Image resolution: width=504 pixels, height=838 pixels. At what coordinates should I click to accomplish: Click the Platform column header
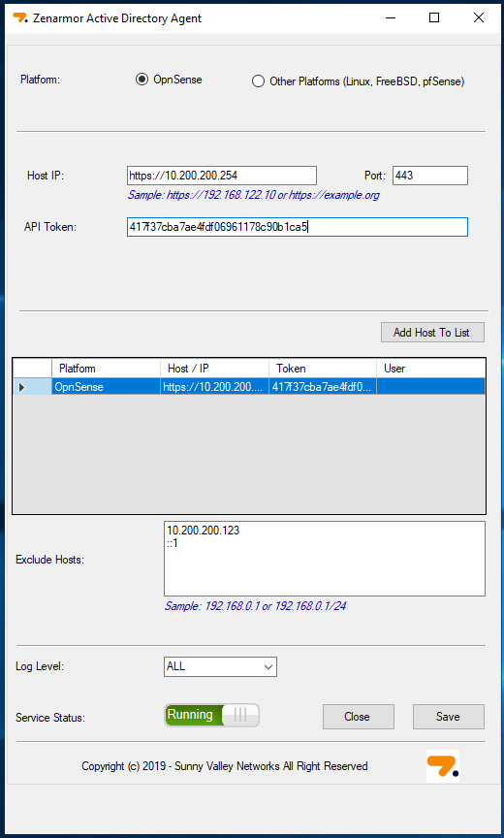tap(107, 369)
